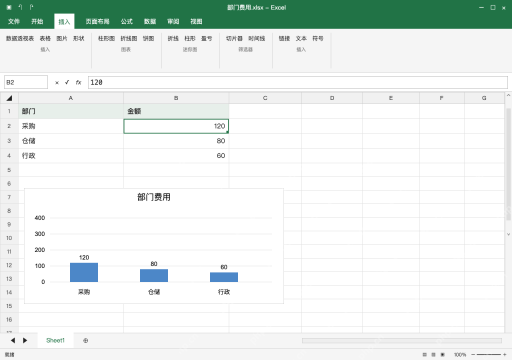This screenshot has height=360, width=512.
Task: Click the 链接 Link button
Action: [x=284, y=39]
